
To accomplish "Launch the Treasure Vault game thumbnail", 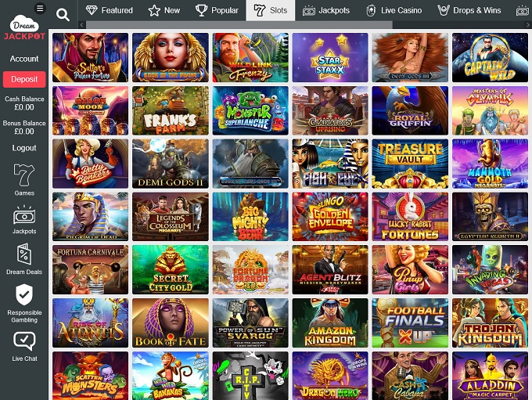I will [x=410, y=164].
